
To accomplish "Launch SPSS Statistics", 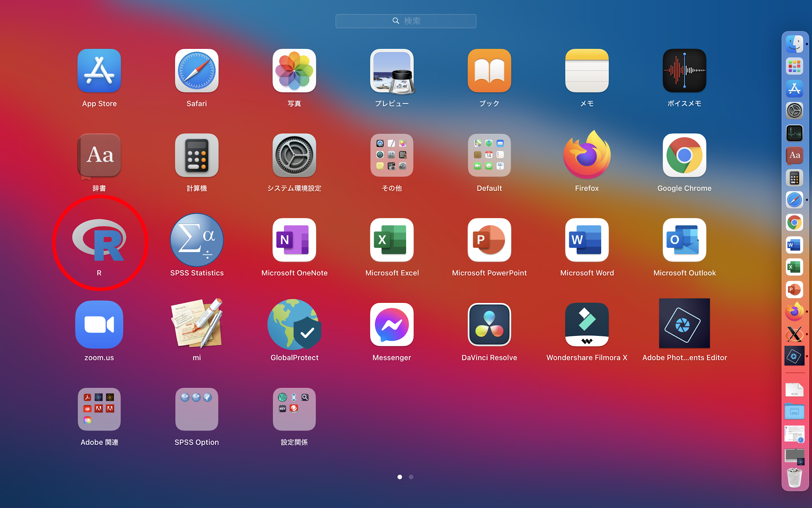I will click(196, 240).
